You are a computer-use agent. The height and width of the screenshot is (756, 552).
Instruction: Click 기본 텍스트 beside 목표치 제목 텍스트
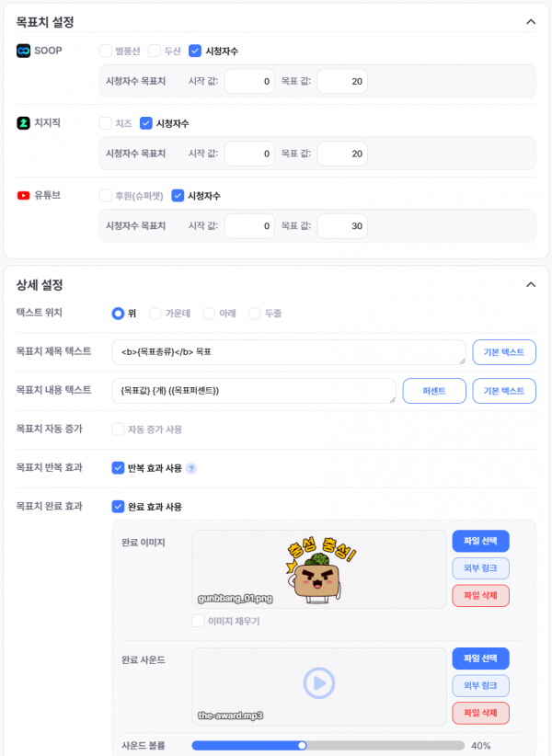point(504,352)
